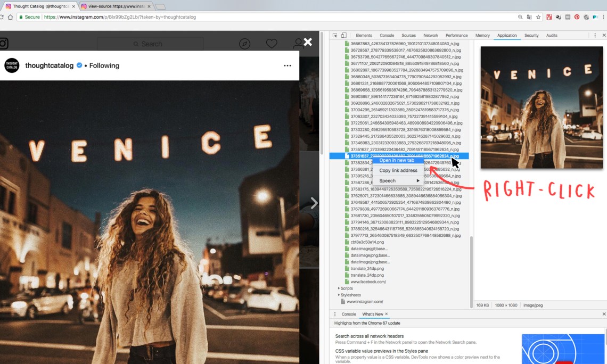
Task: Switch to the Security panel
Action: 531,35
